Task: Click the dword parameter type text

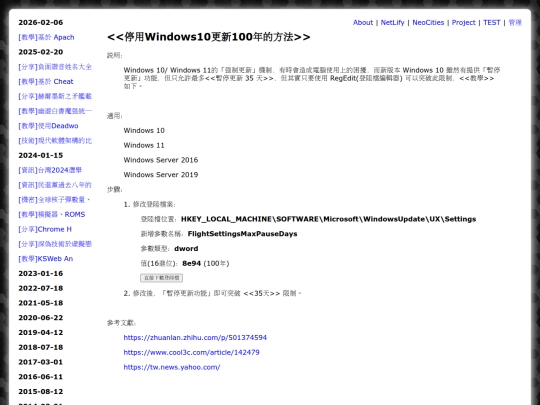Action: [186, 249]
